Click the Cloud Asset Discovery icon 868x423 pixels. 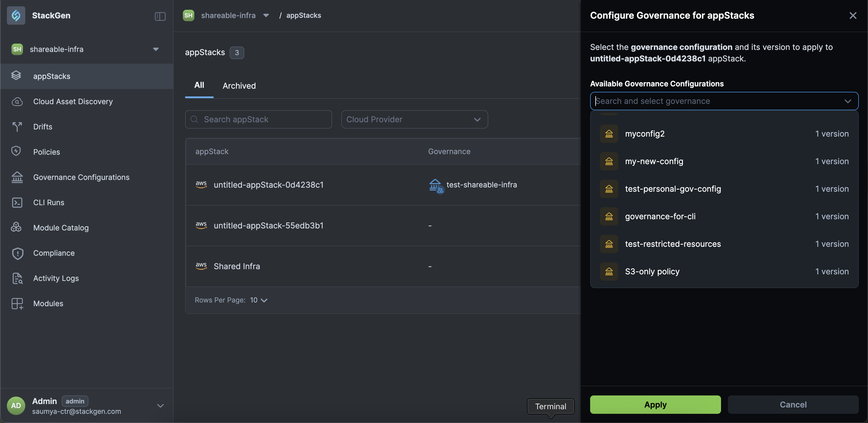coord(17,101)
